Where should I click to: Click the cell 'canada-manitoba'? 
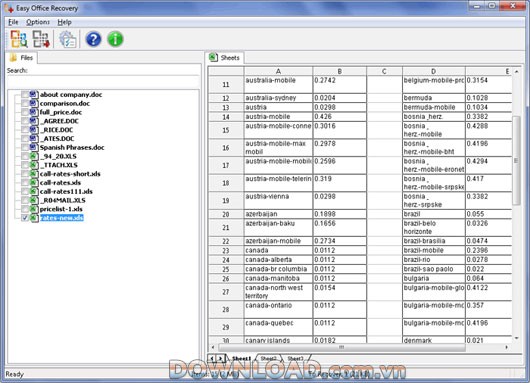pos(278,279)
